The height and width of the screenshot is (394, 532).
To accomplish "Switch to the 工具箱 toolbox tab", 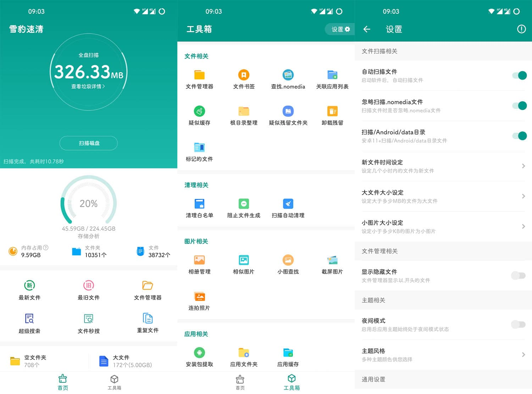I will 114,382.
